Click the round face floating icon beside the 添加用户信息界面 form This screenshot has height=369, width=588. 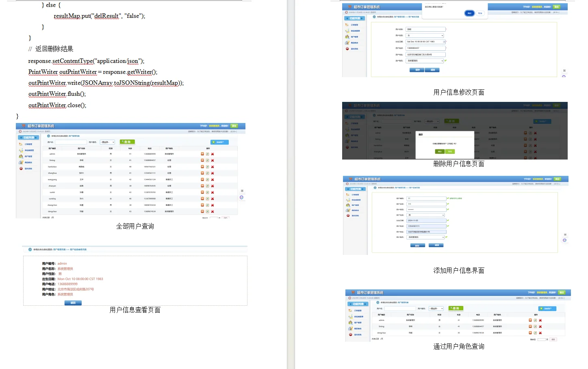click(564, 240)
